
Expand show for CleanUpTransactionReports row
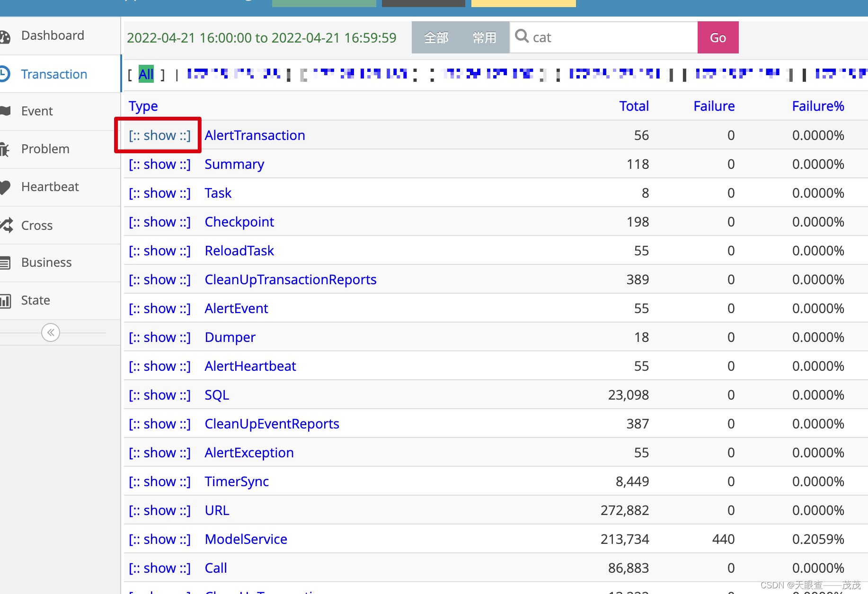point(159,280)
